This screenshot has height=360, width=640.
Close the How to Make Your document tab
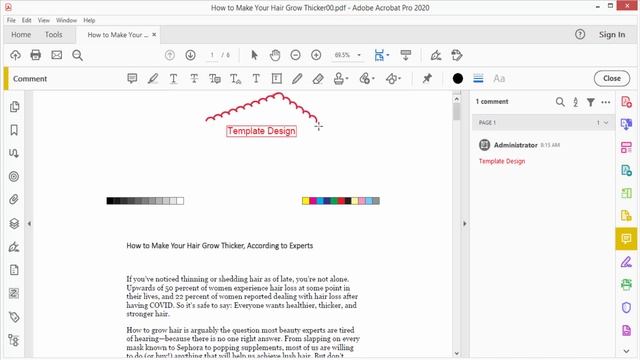[154, 35]
